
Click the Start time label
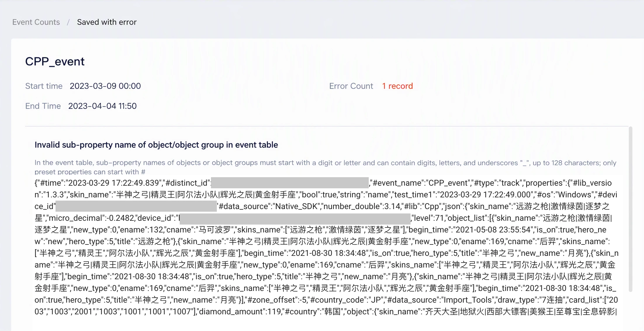[44, 86]
